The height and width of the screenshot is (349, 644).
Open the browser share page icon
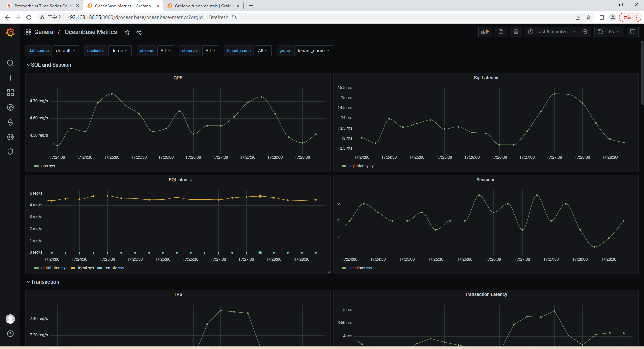(x=578, y=17)
